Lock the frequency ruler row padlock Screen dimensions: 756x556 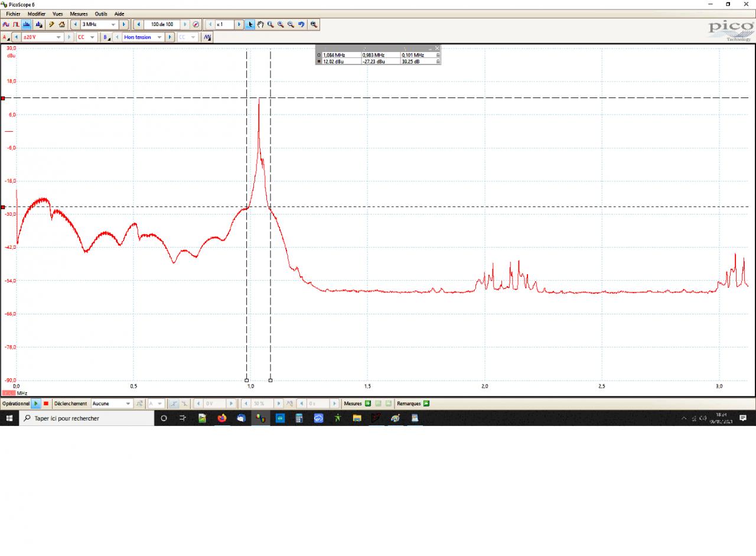(438, 55)
